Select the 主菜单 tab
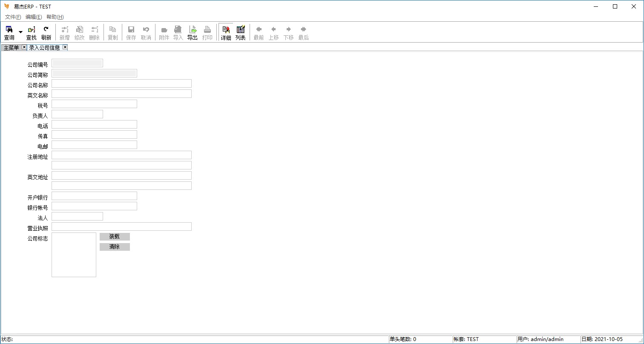 (11, 48)
